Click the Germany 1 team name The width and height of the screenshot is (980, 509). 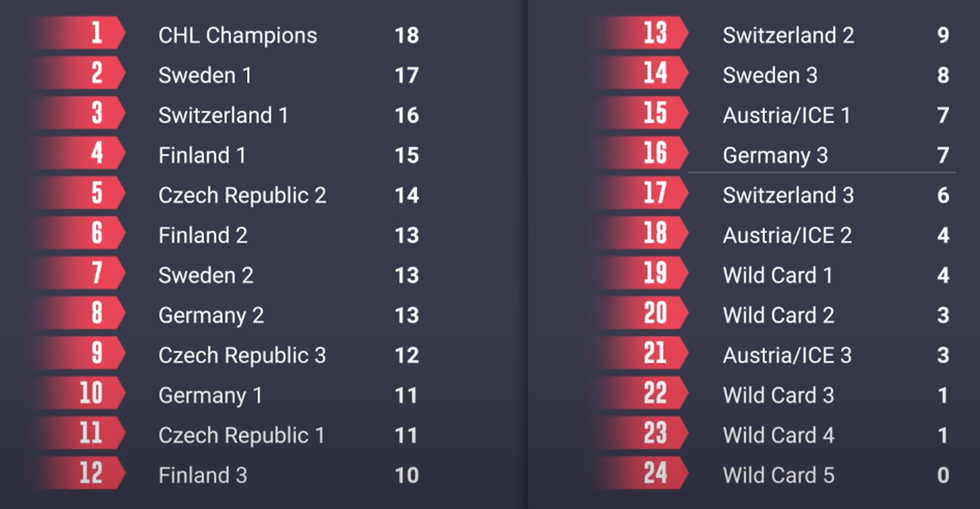(x=210, y=395)
